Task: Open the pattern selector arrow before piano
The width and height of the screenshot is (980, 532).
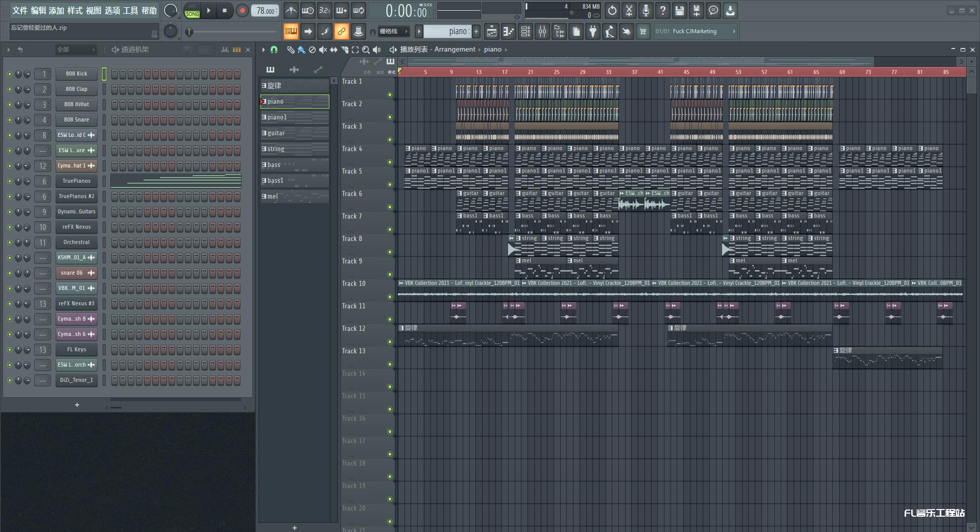Action: [419, 32]
